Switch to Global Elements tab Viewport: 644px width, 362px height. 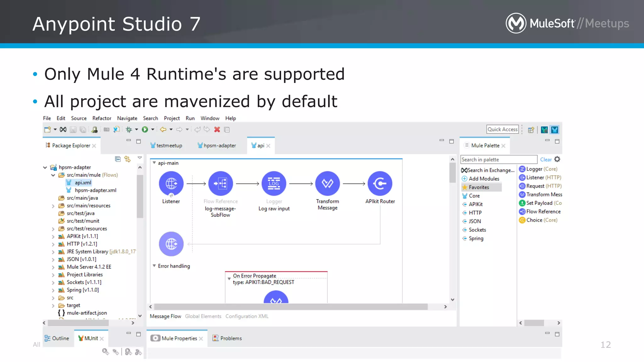(x=203, y=316)
